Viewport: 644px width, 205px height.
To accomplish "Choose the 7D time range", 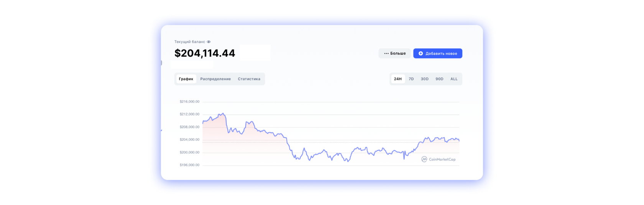I will [x=411, y=79].
